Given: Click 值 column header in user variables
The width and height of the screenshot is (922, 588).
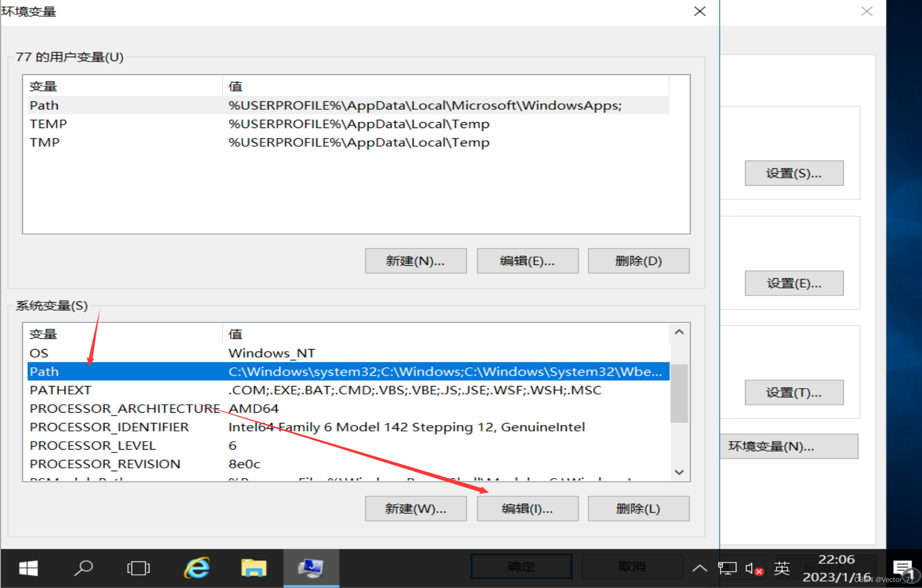Looking at the screenshot, I should (x=446, y=86).
